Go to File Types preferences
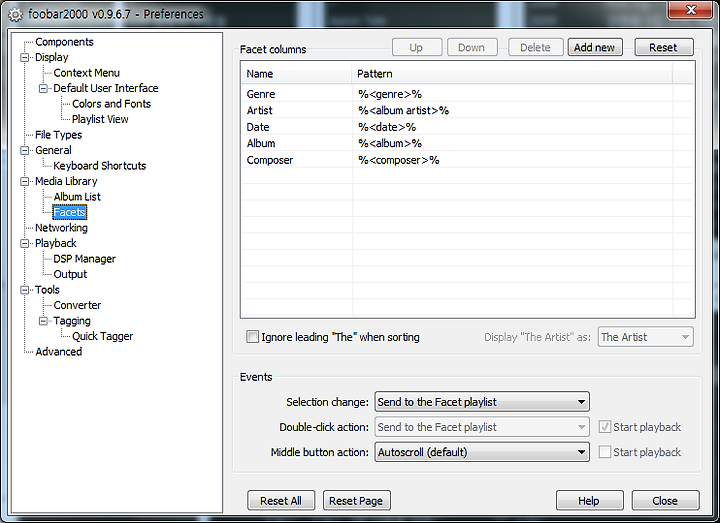Screen dimensions: 720x523 point(58,135)
